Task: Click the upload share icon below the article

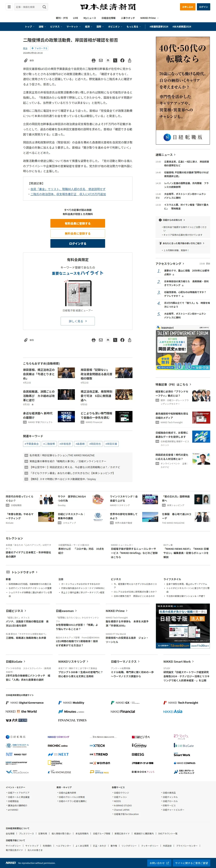Action: 130,340
